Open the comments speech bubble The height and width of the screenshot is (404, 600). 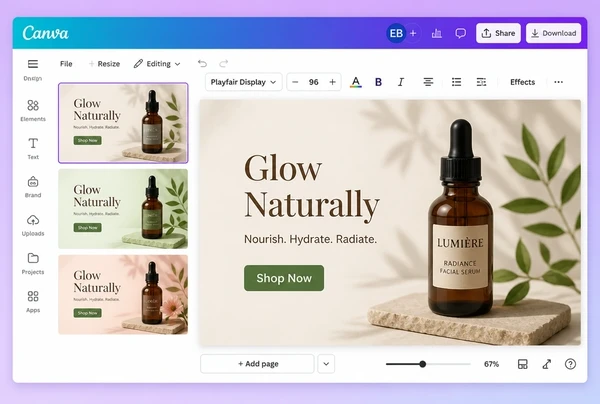click(x=460, y=33)
